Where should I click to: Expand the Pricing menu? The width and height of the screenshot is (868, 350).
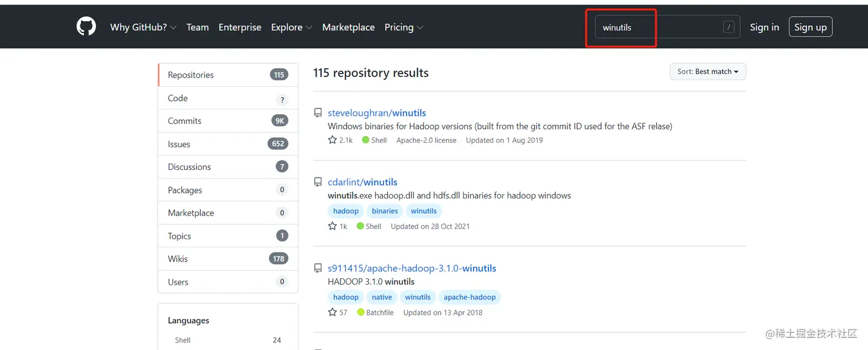click(x=404, y=27)
